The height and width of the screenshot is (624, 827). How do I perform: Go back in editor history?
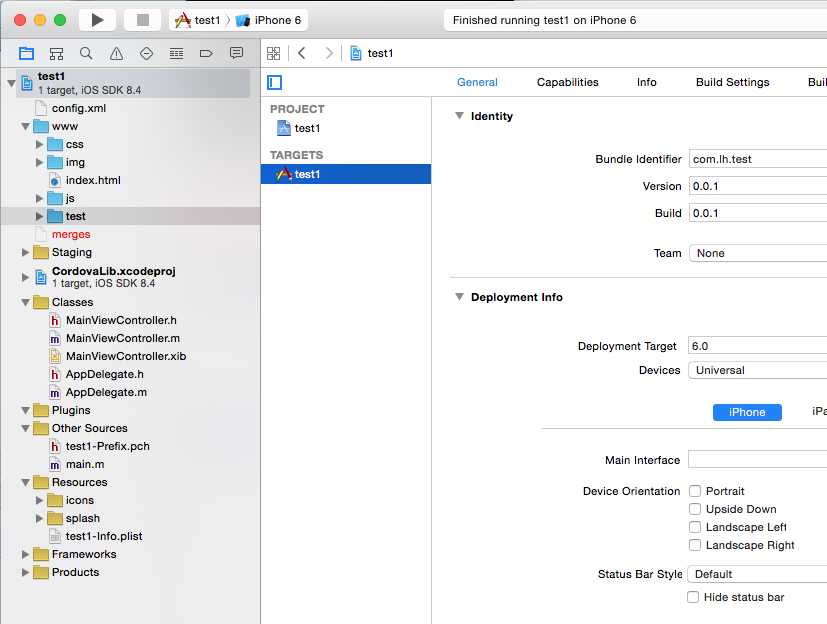[302, 53]
